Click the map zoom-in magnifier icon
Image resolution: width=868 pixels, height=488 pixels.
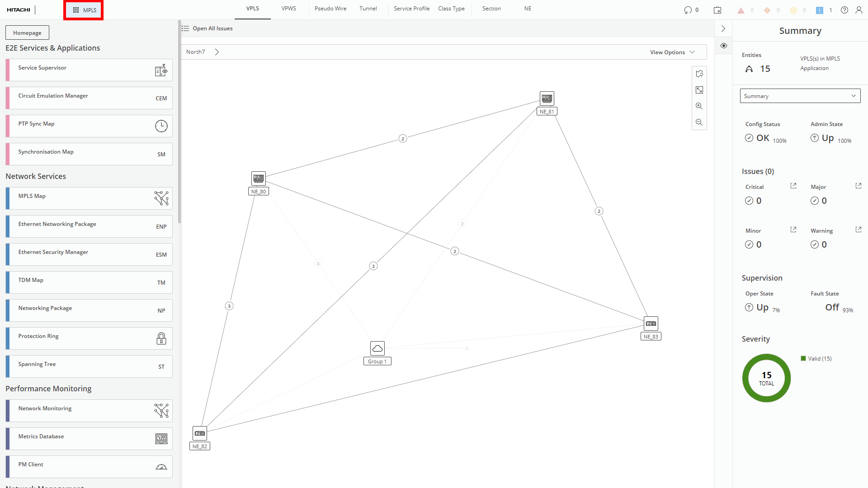[x=699, y=106]
